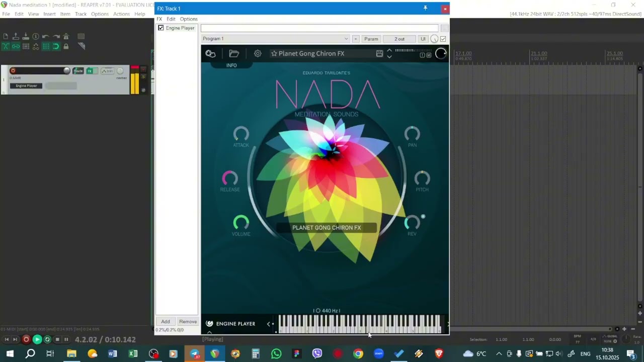Open the Track menu in Reaper
This screenshot has height=362, width=644.
[x=80, y=14]
